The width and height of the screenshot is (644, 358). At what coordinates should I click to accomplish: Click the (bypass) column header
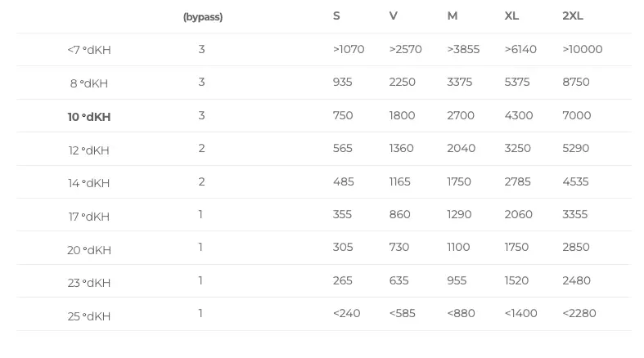coord(203,17)
